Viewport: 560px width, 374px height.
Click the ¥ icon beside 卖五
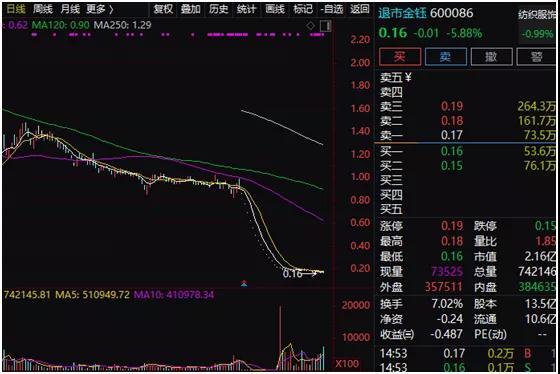[x=408, y=77]
